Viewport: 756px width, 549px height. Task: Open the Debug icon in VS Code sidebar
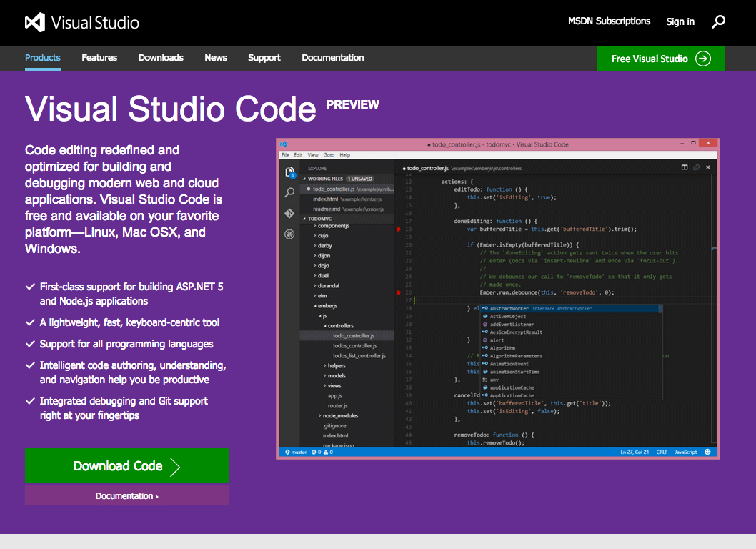click(289, 234)
